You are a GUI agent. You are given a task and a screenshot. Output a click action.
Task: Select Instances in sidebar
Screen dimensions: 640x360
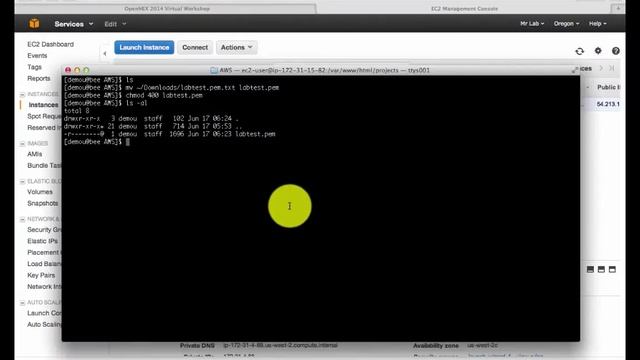coord(43,105)
